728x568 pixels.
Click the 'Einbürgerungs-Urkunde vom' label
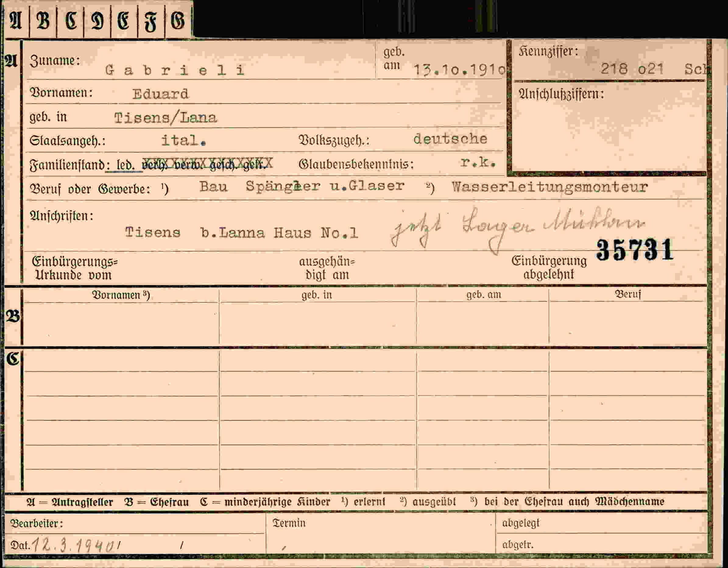pyautogui.click(x=75, y=268)
